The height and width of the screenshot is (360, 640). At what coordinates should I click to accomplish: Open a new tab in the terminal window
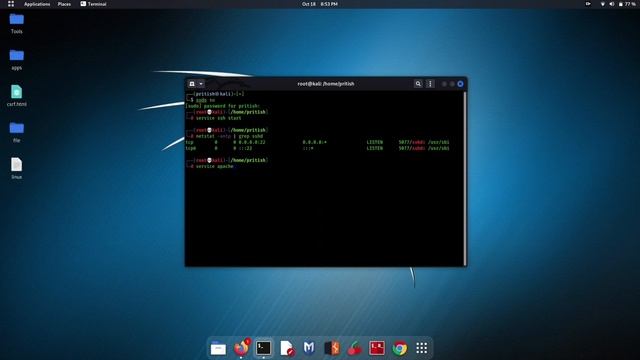coord(192,84)
